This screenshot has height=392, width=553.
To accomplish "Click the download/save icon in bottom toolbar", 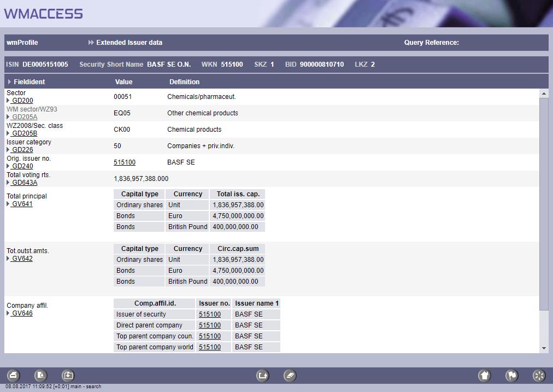I will (x=68, y=376).
